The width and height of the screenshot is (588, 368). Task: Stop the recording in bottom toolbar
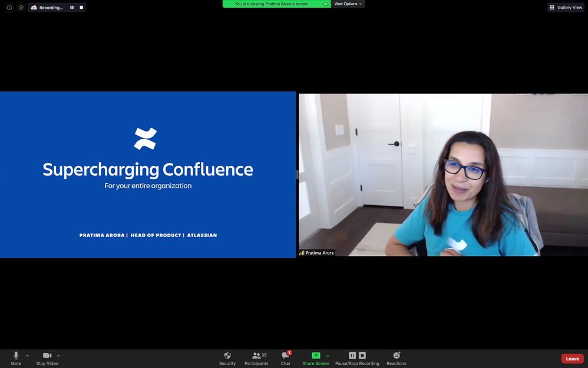tap(362, 355)
